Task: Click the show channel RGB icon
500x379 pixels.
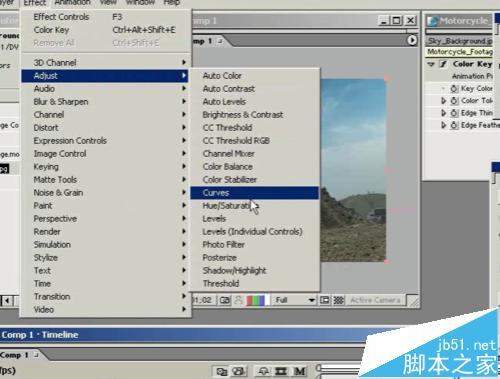Action: click(255, 300)
